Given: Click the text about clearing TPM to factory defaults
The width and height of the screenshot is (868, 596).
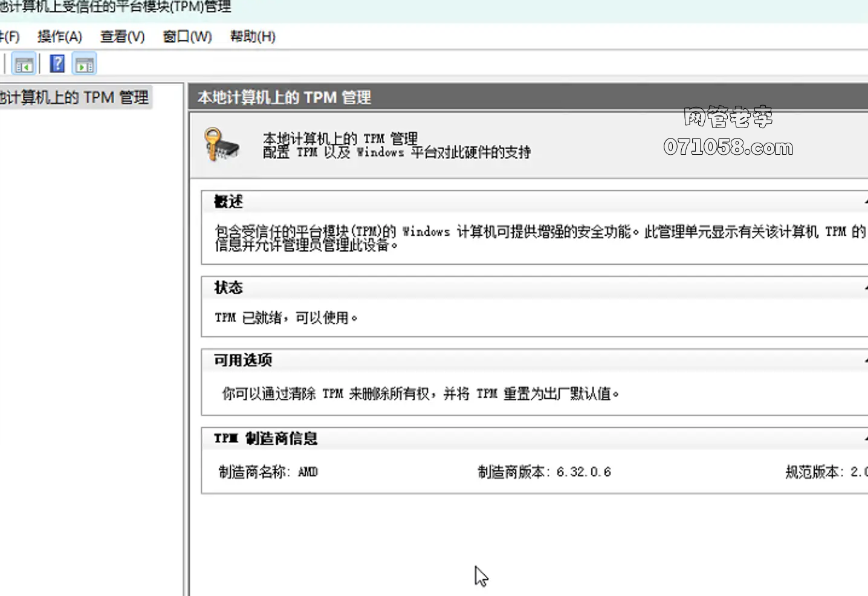Looking at the screenshot, I should click(420, 394).
